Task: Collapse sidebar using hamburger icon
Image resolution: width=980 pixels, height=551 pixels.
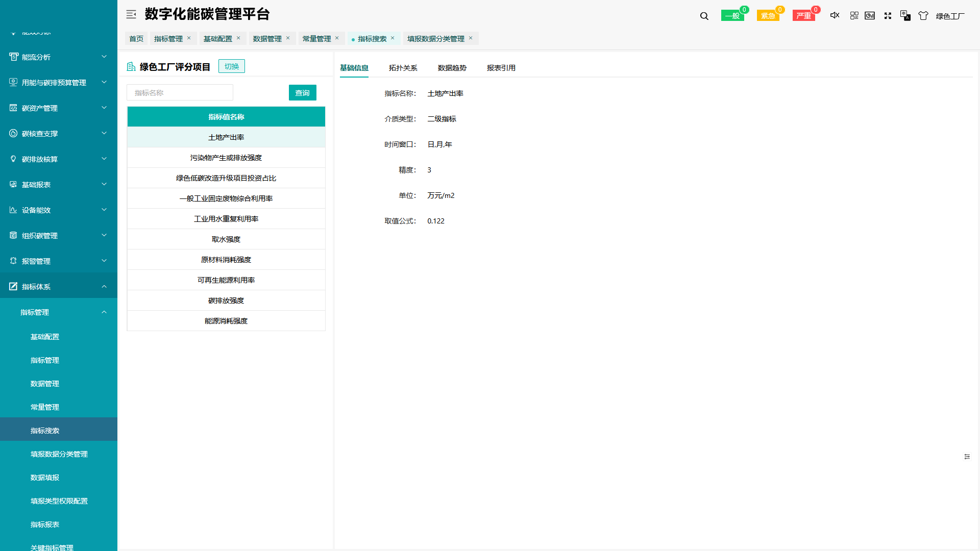Action: (131, 14)
